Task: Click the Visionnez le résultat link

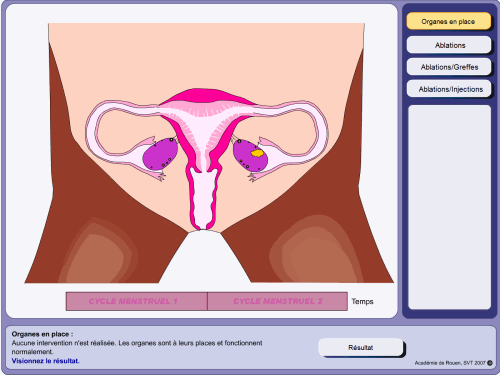Action: coord(45,361)
